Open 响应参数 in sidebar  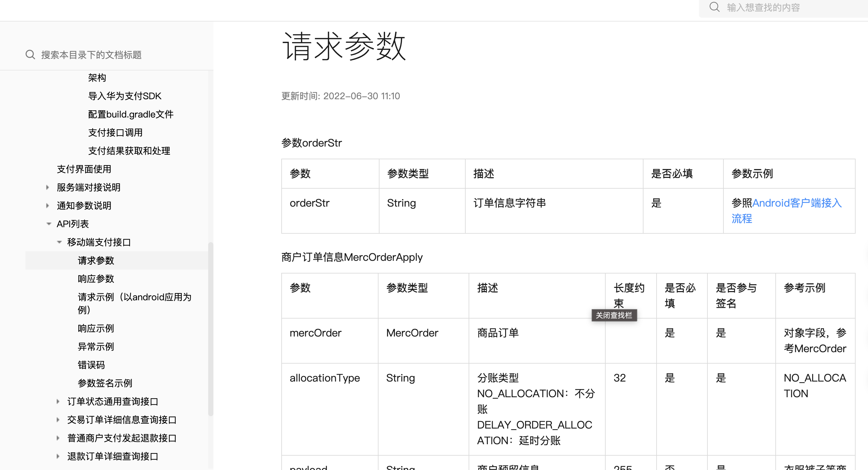[96, 279]
